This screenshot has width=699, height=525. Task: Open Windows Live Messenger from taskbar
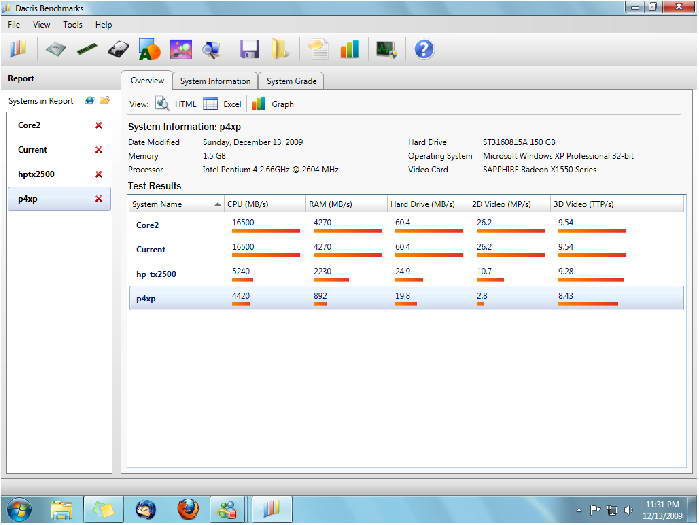click(x=227, y=509)
